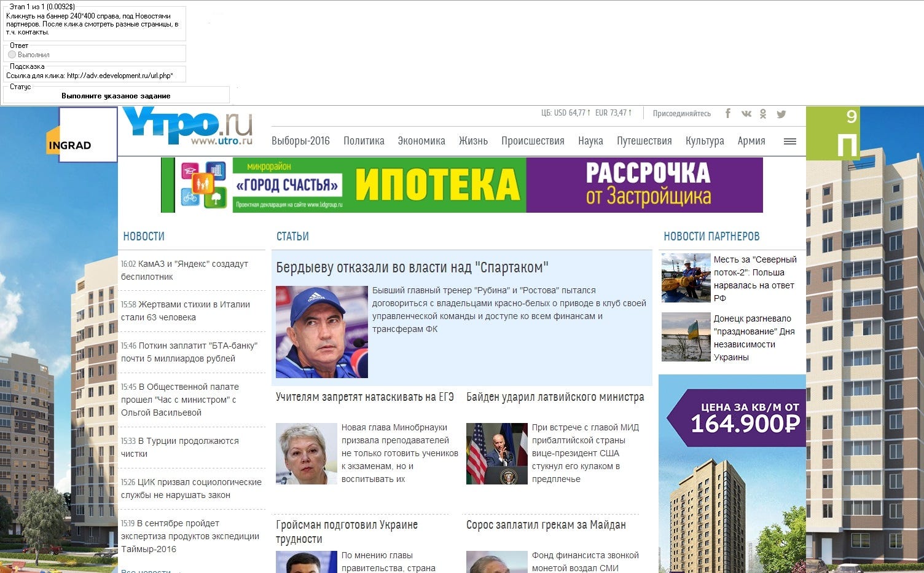Open article headline Бердыеву отказали во власти
924x573 pixels.
pos(412,267)
